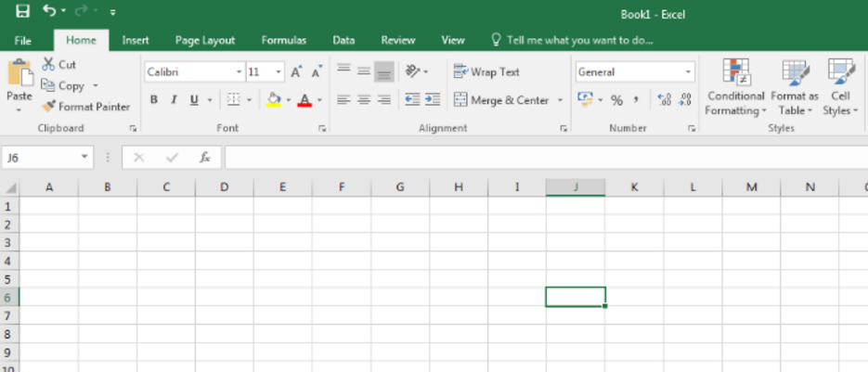Increase font size with the larger A icon
868x372 pixels.
296,72
